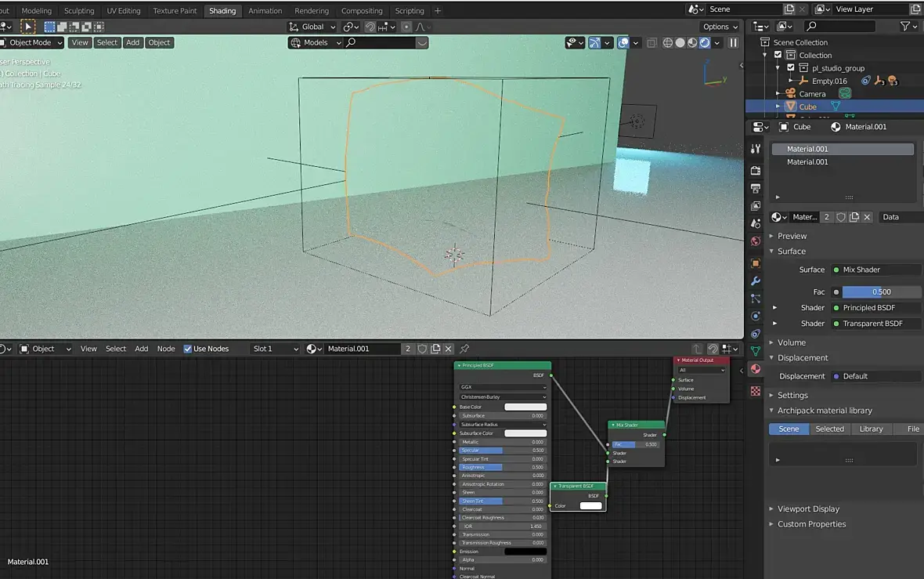924x579 pixels.
Task: Click the Library button in Archipack panel
Action: coord(871,429)
